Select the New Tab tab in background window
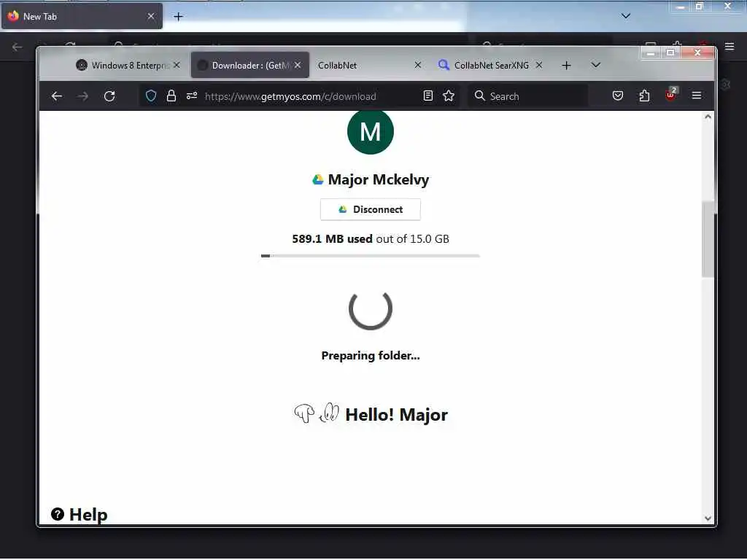The image size is (747, 560). tap(81, 16)
